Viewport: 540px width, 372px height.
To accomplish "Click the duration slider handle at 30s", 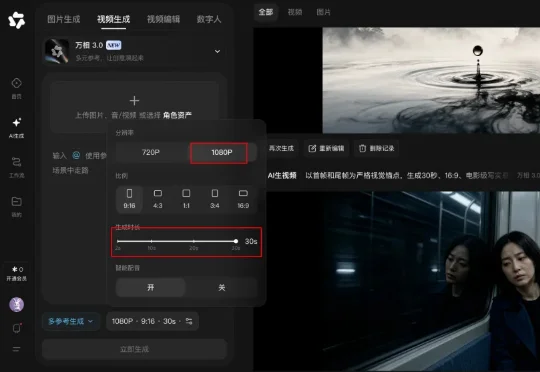I will coord(236,241).
